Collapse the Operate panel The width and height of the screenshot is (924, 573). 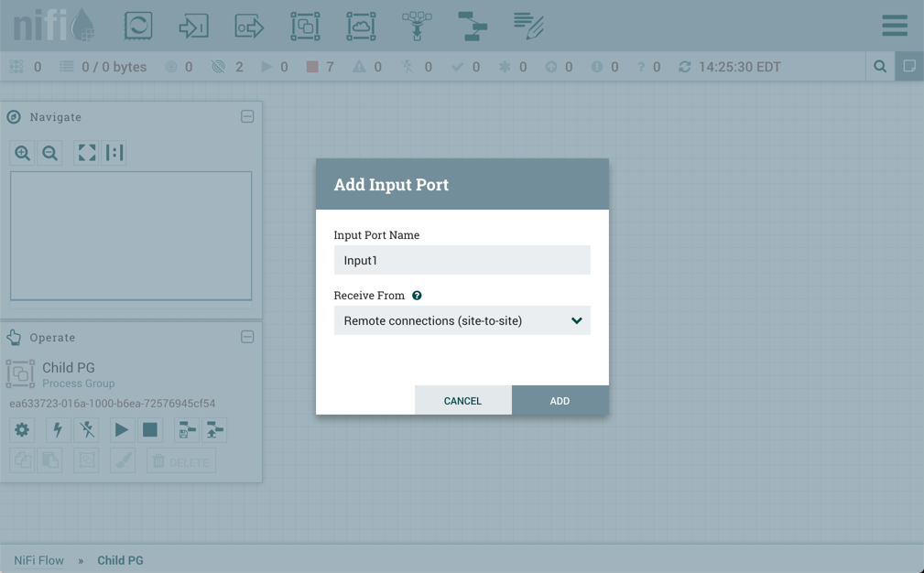247,337
